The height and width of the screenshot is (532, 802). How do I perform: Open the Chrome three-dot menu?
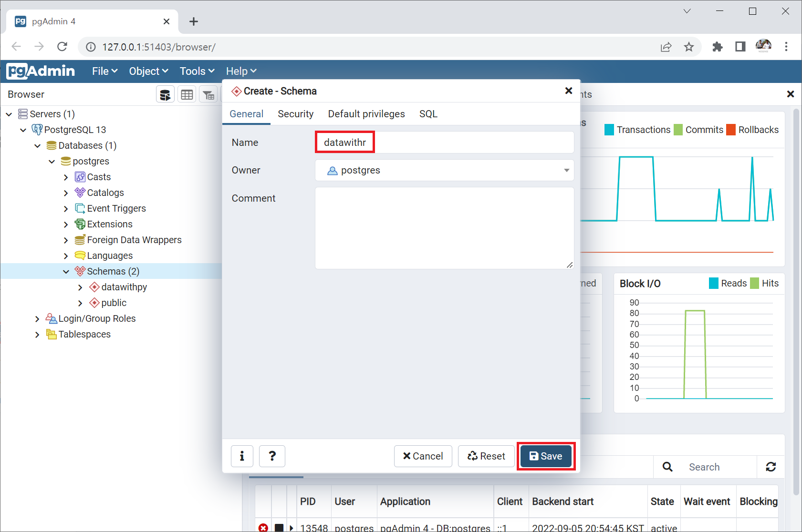tap(786, 47)
